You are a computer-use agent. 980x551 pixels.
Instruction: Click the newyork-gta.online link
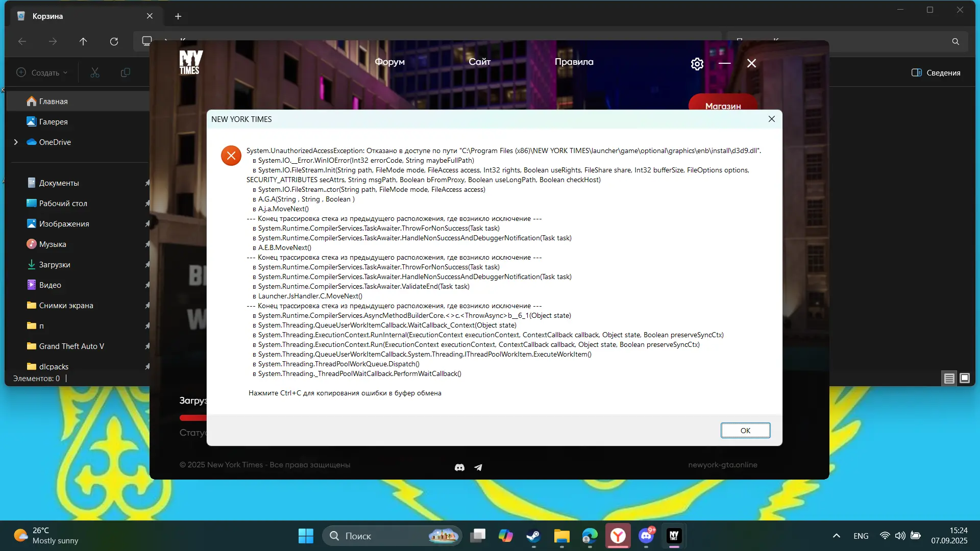click(722, 465)
